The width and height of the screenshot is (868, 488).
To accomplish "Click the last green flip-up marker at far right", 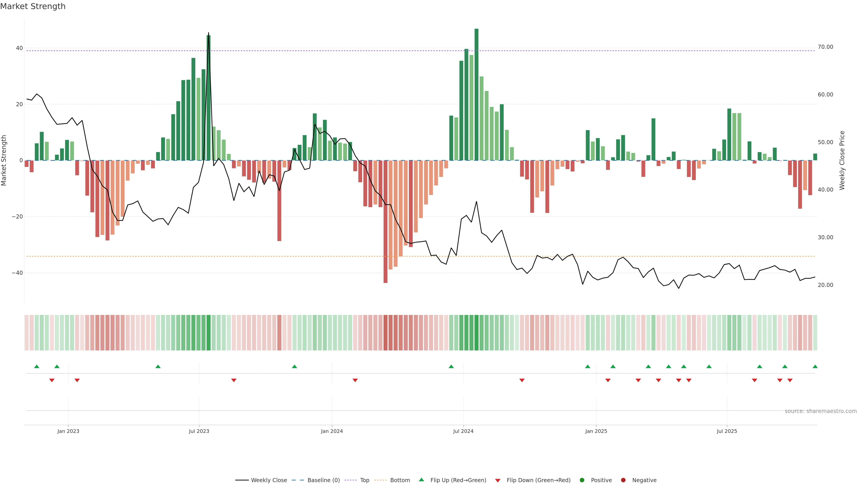I will tap(815, 366).
